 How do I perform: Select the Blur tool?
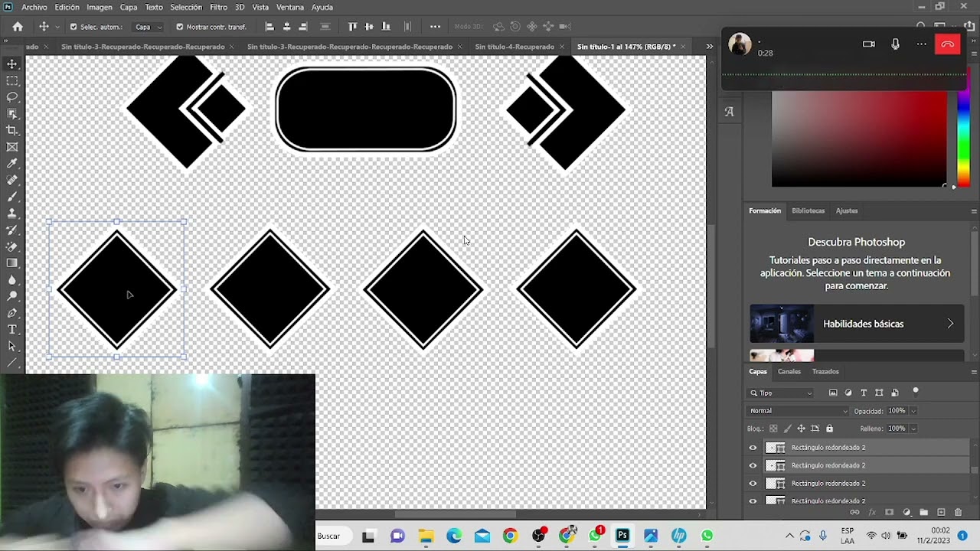[x=12, y=280]
